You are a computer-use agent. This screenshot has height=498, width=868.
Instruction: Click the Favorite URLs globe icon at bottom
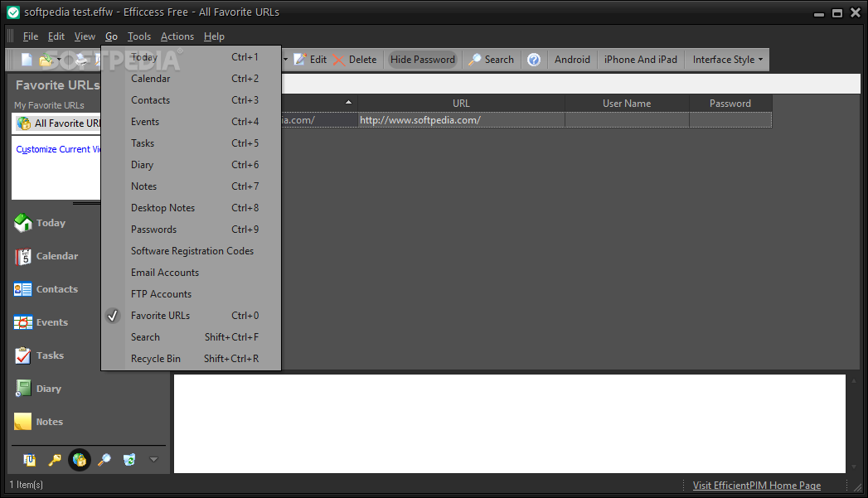click(79, 460)
